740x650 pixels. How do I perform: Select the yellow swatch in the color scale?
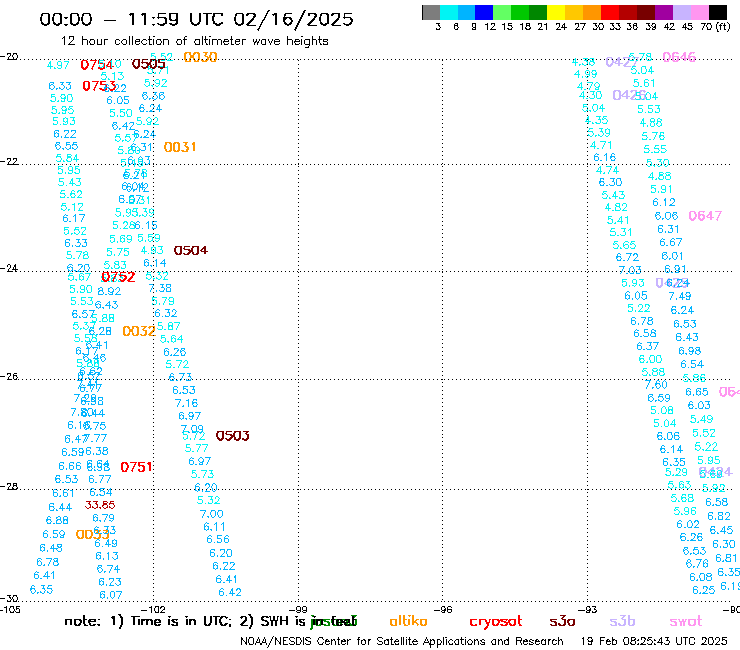coord(556,12)
